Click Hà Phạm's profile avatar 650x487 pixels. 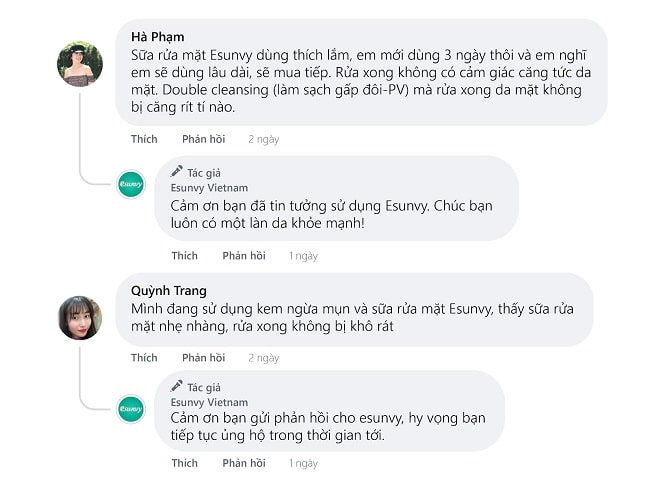[80, 64]
